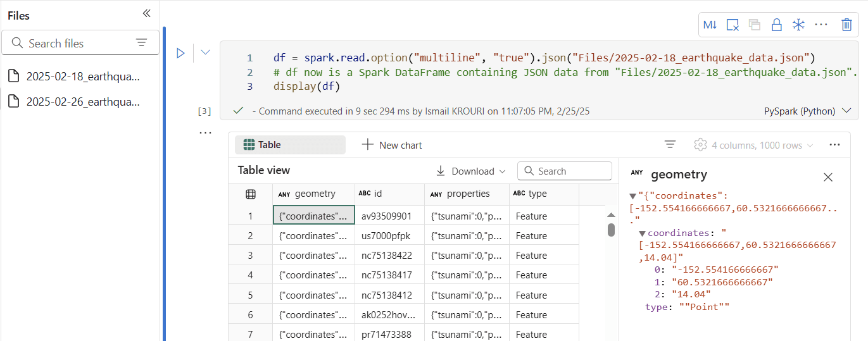868x341 pixels.
Task: Click the Download button
Action: [471, 171]
